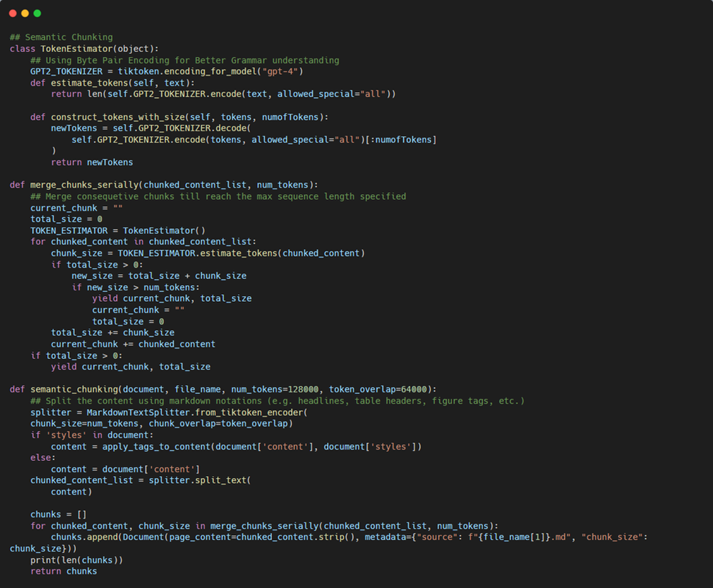Click 'TOKEN_ESTIMATOR = TokenEstimator()' line

(118, 230)
